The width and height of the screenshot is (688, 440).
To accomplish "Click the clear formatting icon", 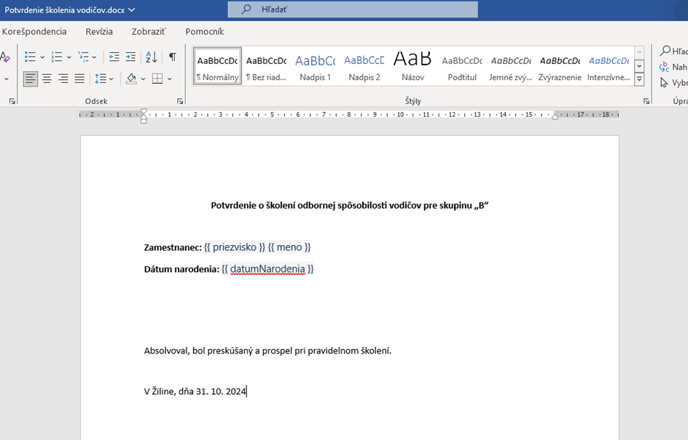I will coord(4,57).
